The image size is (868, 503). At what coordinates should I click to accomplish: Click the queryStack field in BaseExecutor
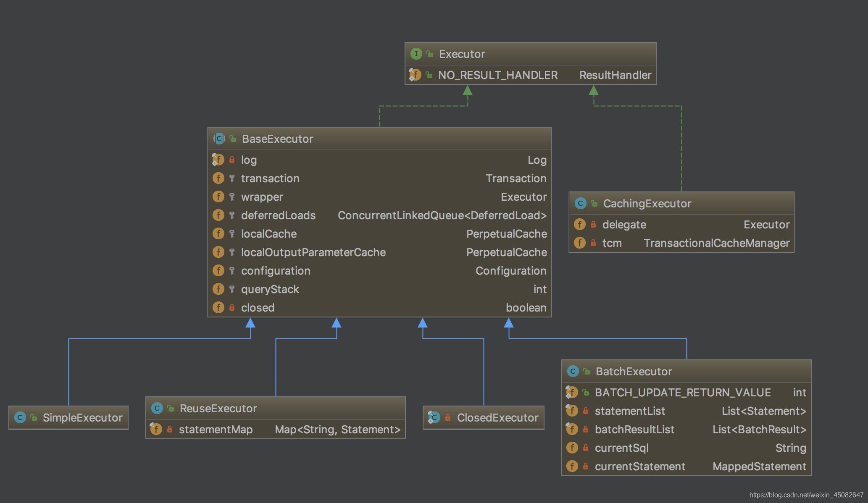(x=270, y=289)
